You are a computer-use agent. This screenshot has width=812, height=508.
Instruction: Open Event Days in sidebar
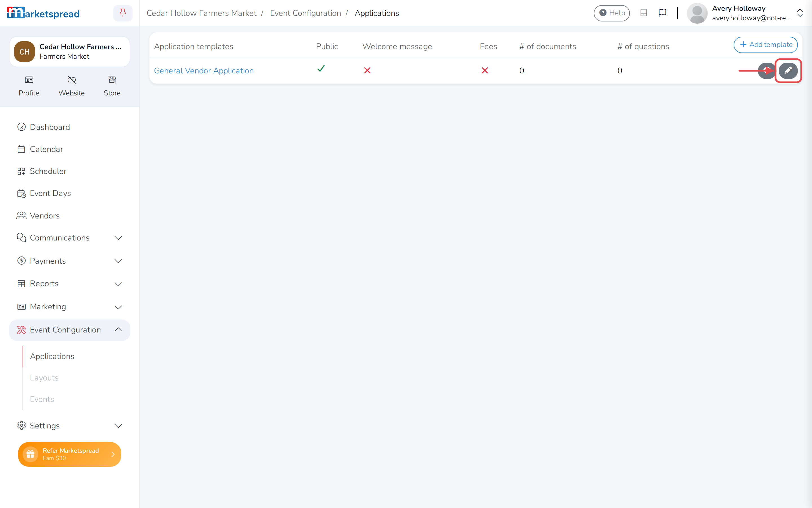tap(70, 193)
